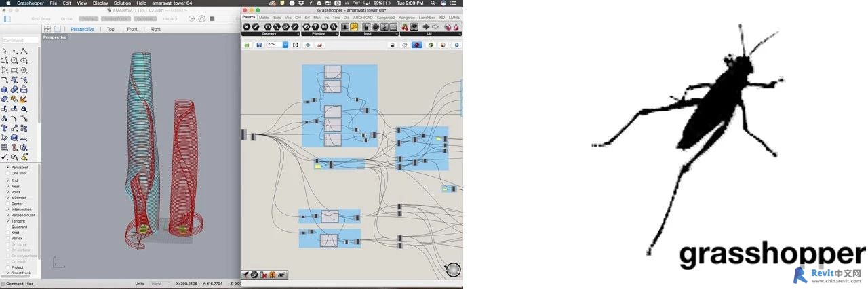The width and height of the screenshot is (868, 289).
Task: Open the Grasshopper application menu
Action: [30, 3]
